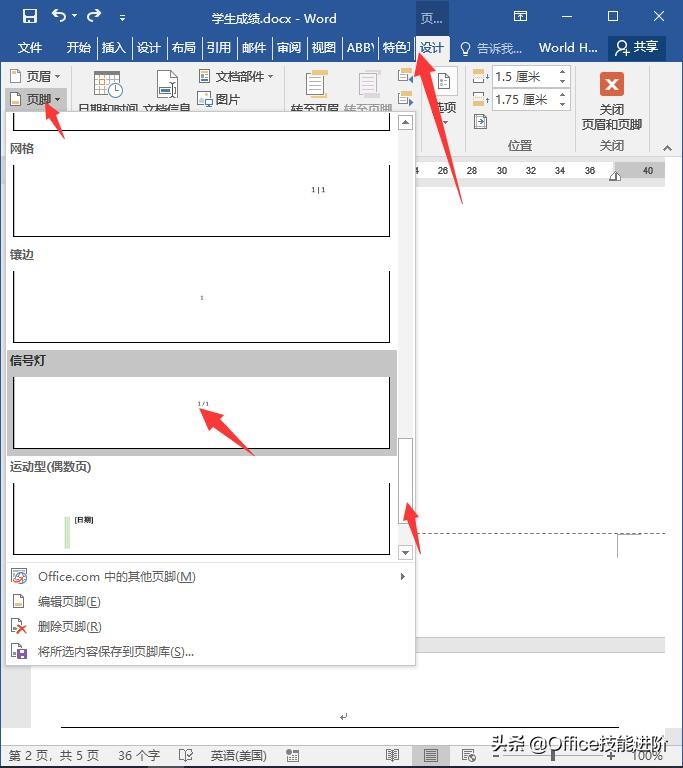Switch to the 邮件 tab

[x=254, y=48]
